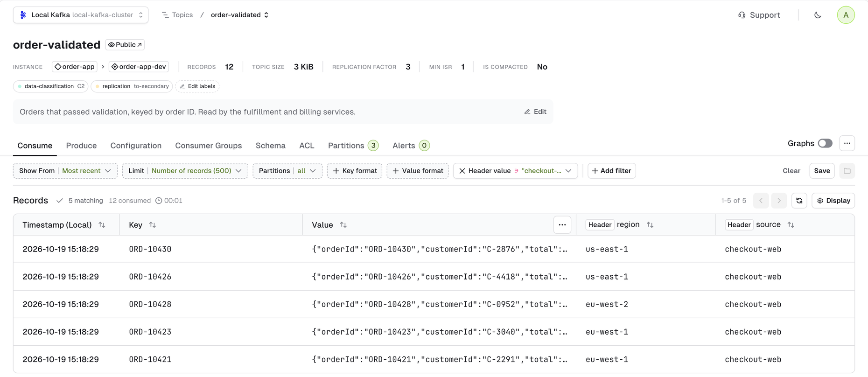
Task: Expand the Header value filter chevron
Action: point(568,171)
